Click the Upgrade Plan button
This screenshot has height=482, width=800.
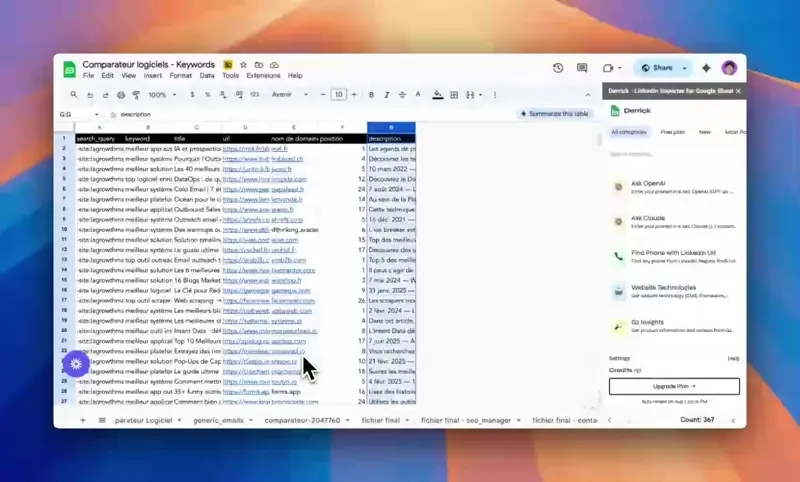pos(673,385)
